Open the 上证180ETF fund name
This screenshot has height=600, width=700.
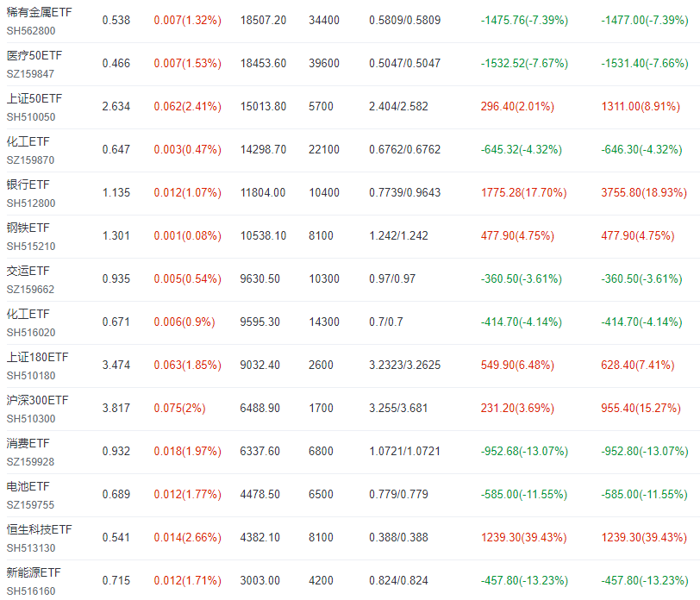(37, 357)
